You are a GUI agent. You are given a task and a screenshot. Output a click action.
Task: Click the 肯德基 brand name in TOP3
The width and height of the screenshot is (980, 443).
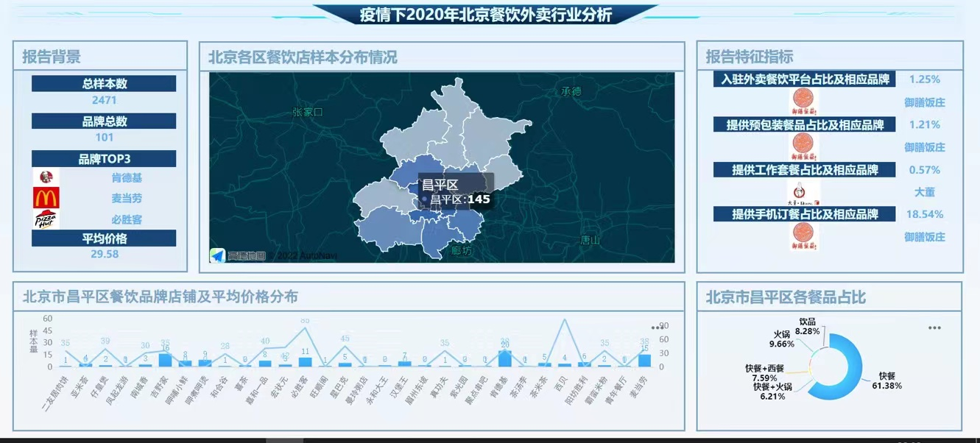127,178
